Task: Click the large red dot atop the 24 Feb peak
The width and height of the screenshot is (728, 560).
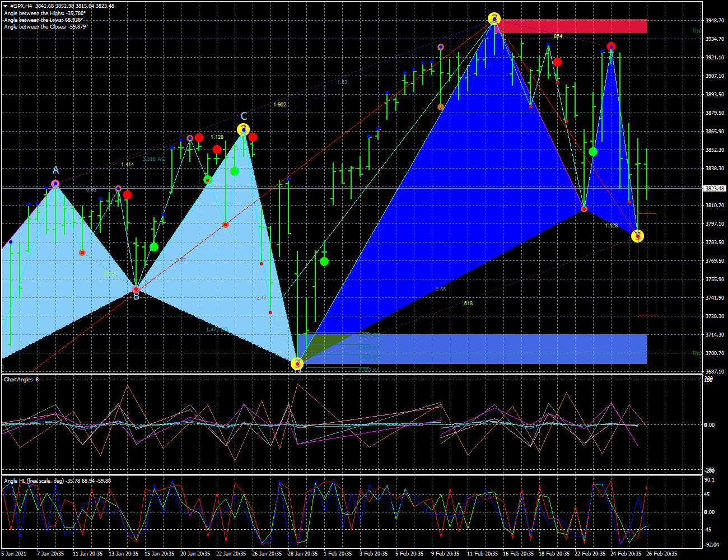Action: point(611,46)
